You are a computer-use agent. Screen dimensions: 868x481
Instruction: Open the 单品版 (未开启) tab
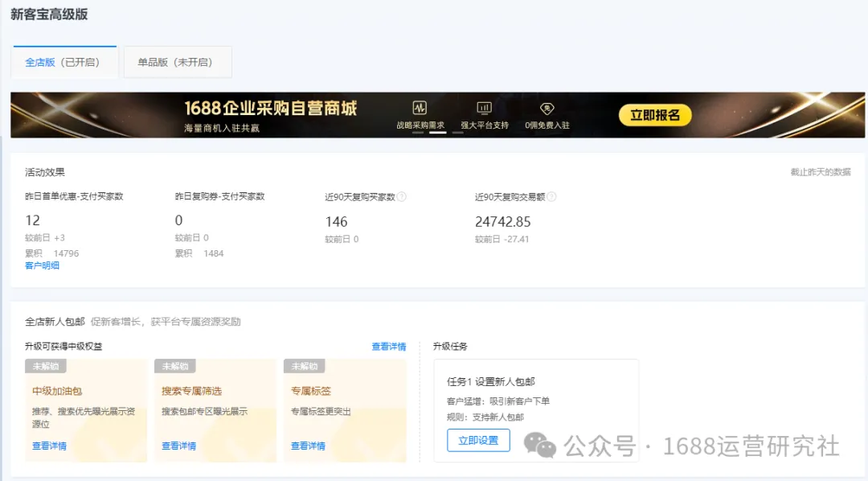177,62
